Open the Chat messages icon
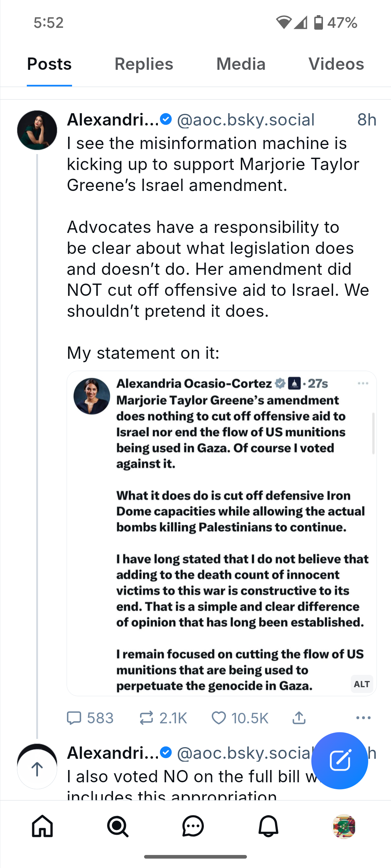This screenshot has height=868, width=391. [193, 826]
